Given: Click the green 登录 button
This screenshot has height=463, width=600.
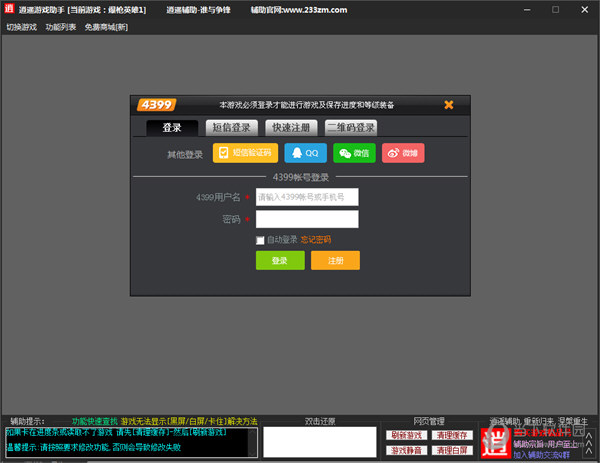Looking at the screenshot, I should click(x=280, y=261).
